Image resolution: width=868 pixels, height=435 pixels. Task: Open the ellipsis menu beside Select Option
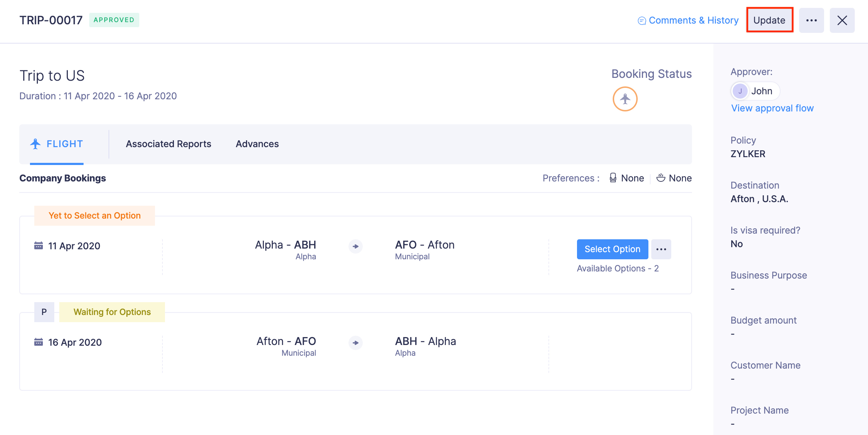pos(661,249)
